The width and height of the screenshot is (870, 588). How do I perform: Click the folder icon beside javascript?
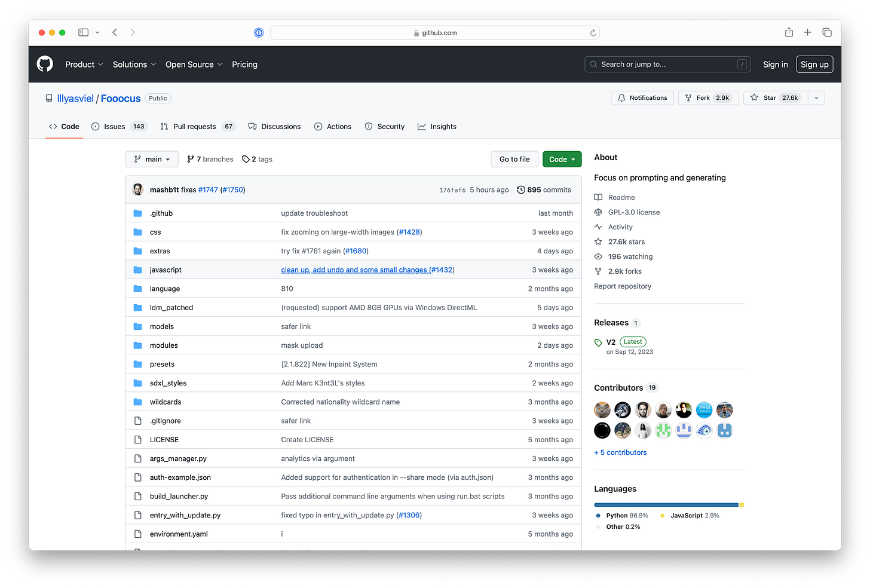[138, 270]
